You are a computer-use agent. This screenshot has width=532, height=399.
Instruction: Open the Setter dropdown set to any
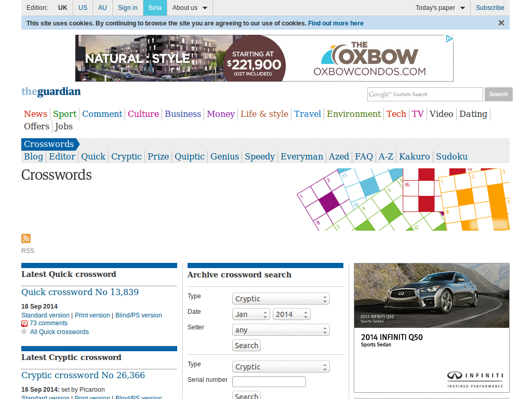pos(281,330)
